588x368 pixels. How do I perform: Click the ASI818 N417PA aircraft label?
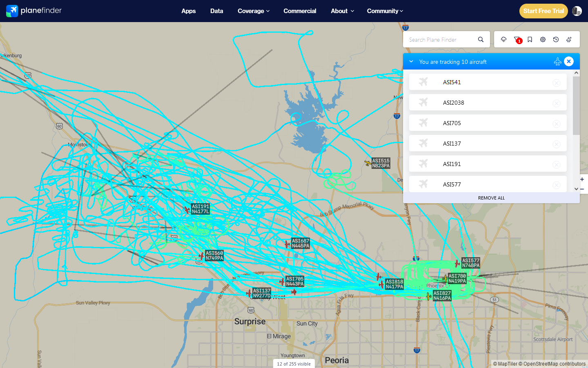[394, 284]
